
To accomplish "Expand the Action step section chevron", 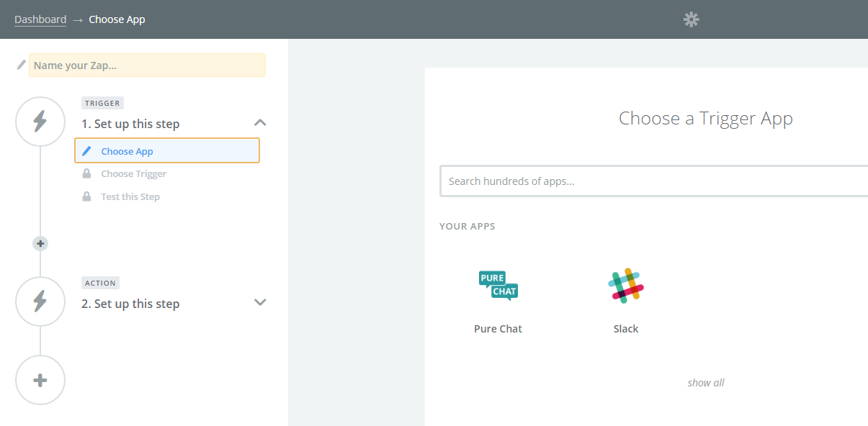I will tap(260, 302).
